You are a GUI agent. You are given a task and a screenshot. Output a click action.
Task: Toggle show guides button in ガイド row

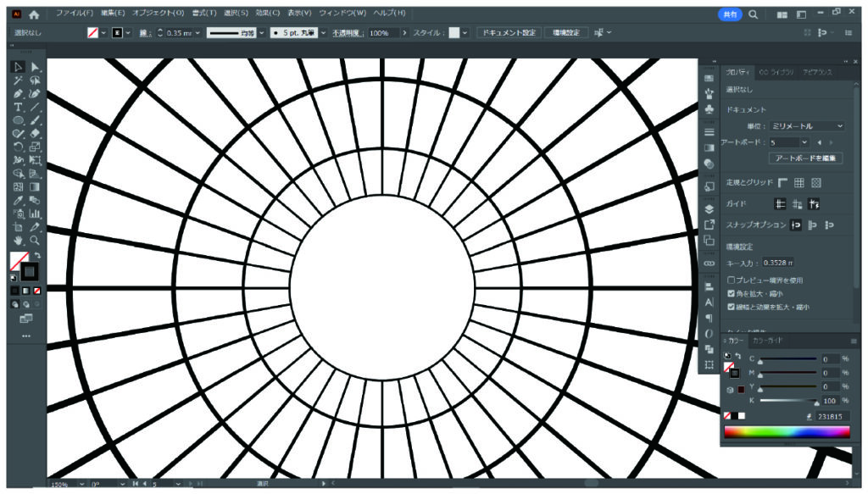click(x=780, y=204)
